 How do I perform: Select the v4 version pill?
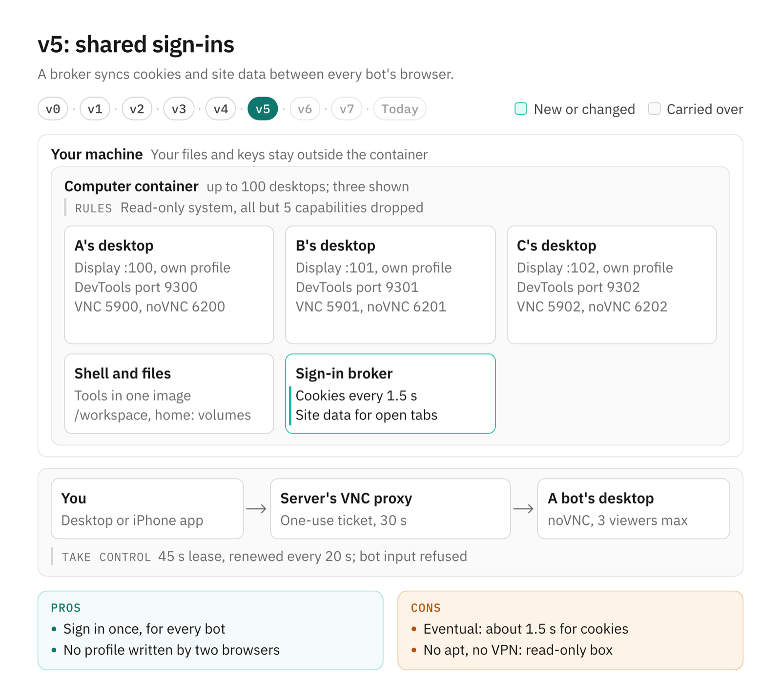[221, 109]
